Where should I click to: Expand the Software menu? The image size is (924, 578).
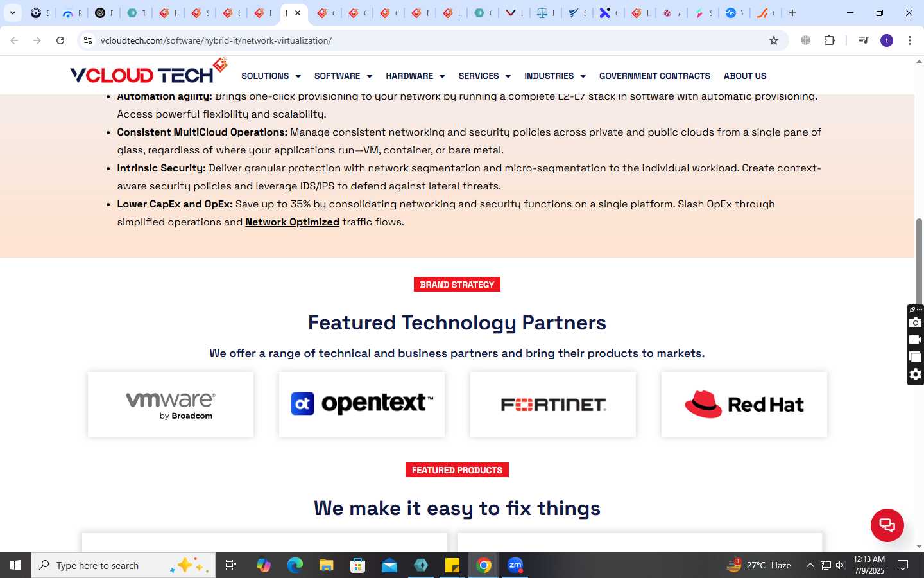point(343,76)
